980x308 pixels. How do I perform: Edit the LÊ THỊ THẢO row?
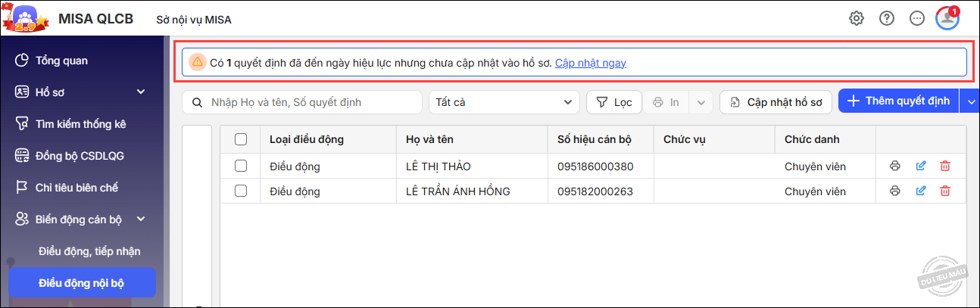point(920,166)
